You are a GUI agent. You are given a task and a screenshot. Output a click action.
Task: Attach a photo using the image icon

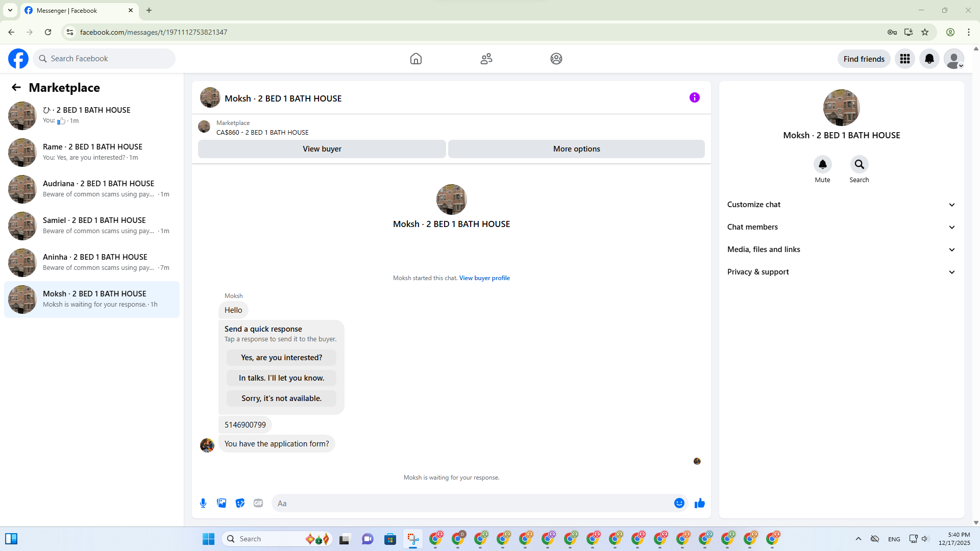click(222, 503)
